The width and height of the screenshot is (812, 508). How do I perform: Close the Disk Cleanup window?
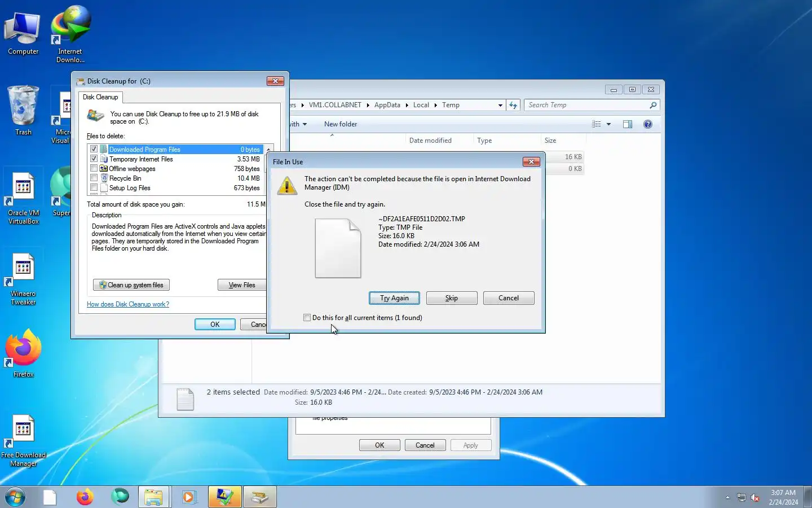click(275, 81)
